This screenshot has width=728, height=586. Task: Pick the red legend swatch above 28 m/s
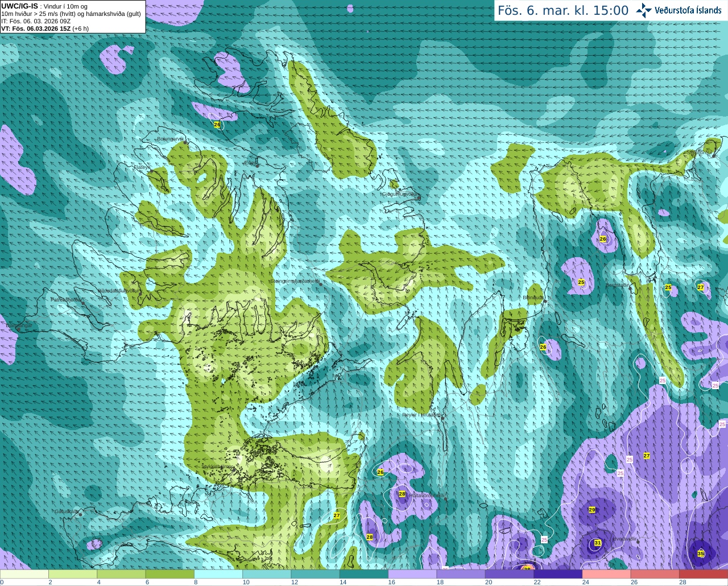pos(704,574)
